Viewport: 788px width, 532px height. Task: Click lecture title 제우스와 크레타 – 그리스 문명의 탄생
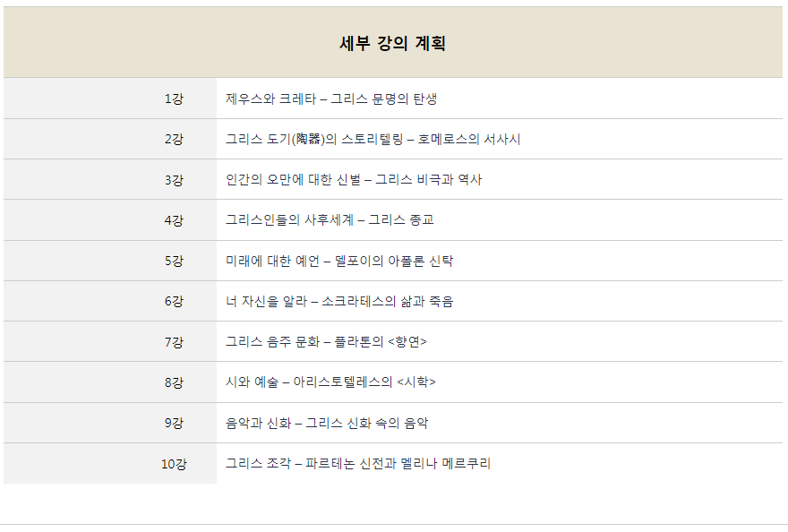tap(331, 99)
